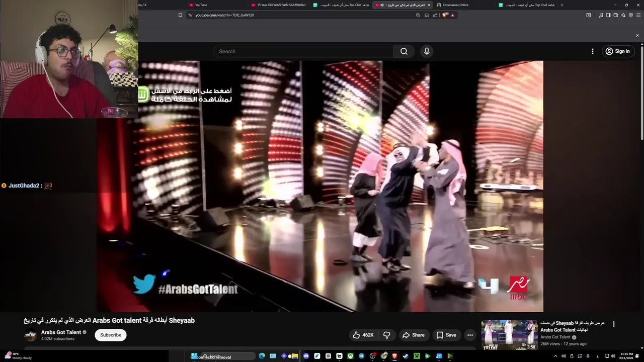Click the youtube.com address bar URL
The width and height of the screenshot is (644, 362).
(x=224, y=15)
